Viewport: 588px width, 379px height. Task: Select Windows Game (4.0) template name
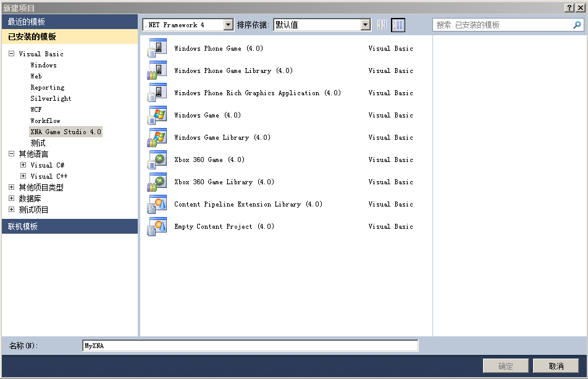click(x=208, y=115)
